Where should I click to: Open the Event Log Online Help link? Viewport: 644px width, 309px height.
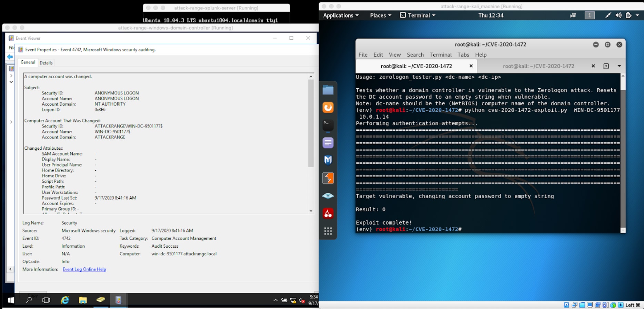pos(84,269)
